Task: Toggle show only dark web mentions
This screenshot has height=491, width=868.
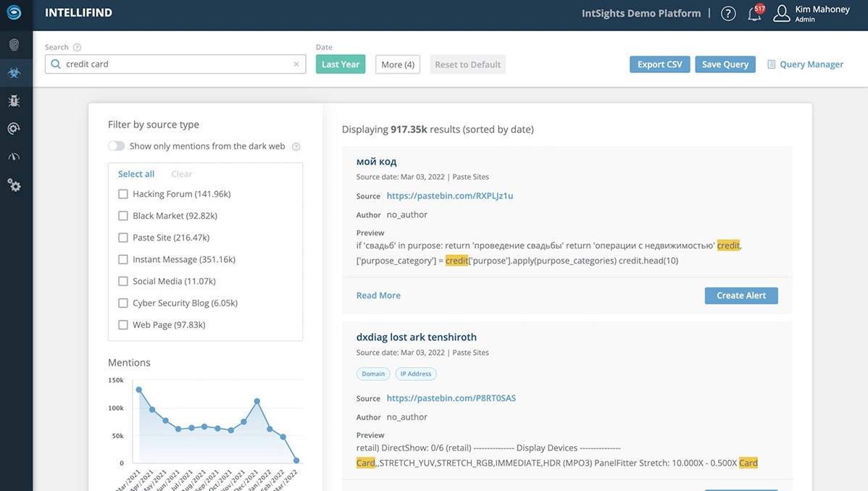Action: click(116, 146)
